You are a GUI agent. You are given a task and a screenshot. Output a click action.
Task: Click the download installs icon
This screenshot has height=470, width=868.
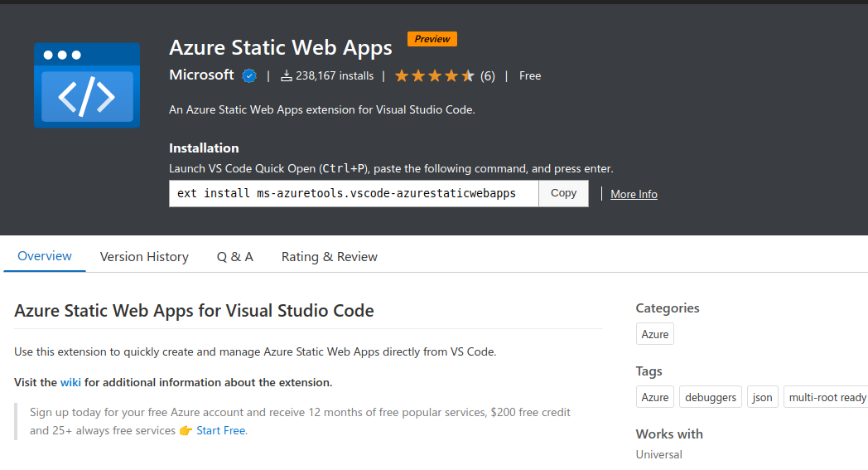[x=287, y=76]
